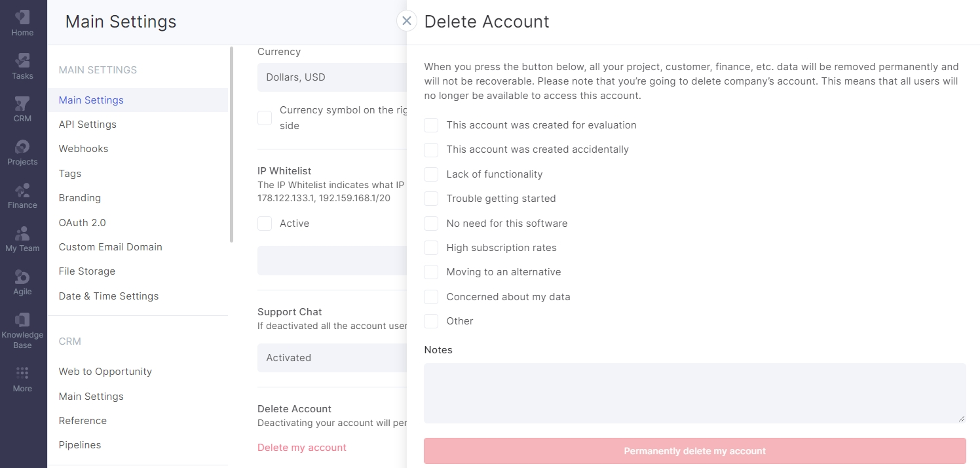Click the More apps grid icon
Image resolution: width=980 pixels, height=468 pixels.
[22, 379]
